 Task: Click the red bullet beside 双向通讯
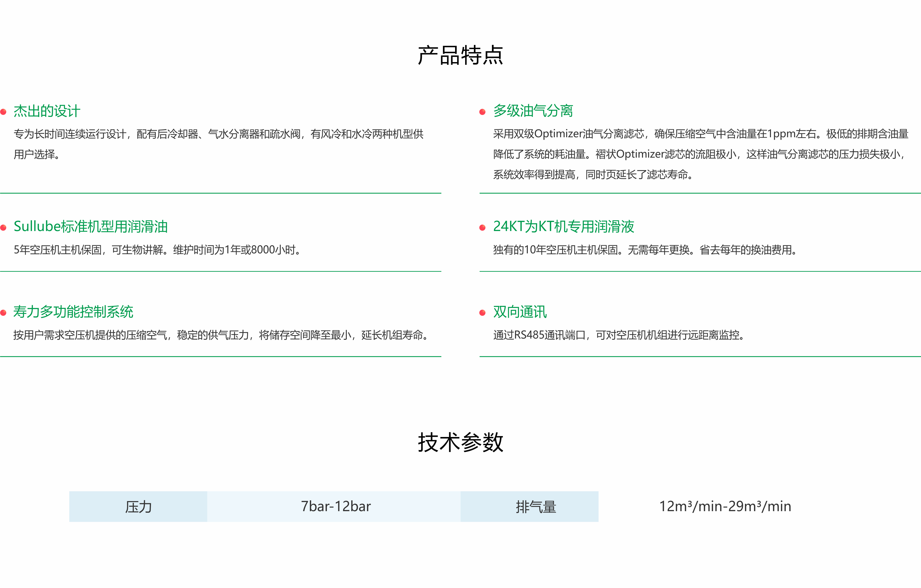point(482,313)
